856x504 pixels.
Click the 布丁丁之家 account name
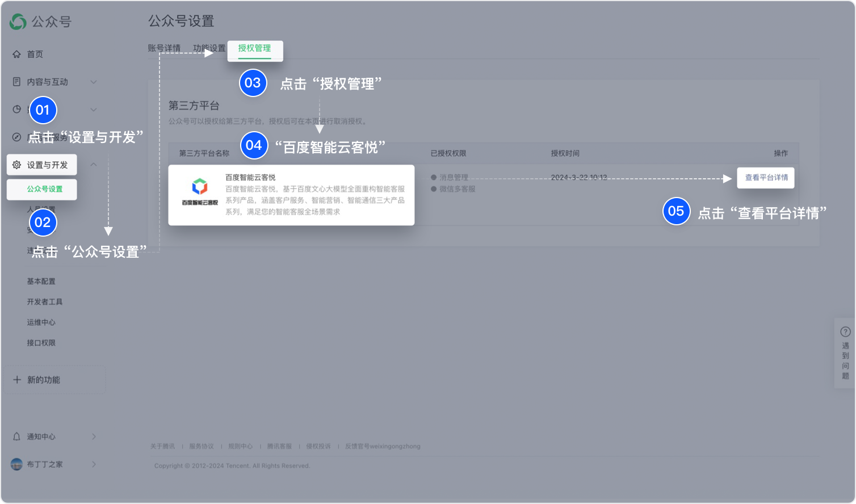(45, 464)
